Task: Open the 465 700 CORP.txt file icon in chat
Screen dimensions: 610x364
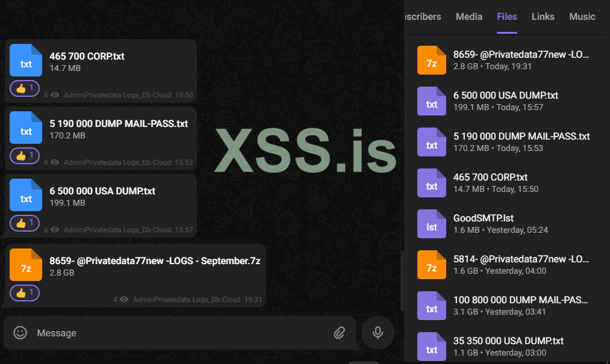Action: [26, 60]
